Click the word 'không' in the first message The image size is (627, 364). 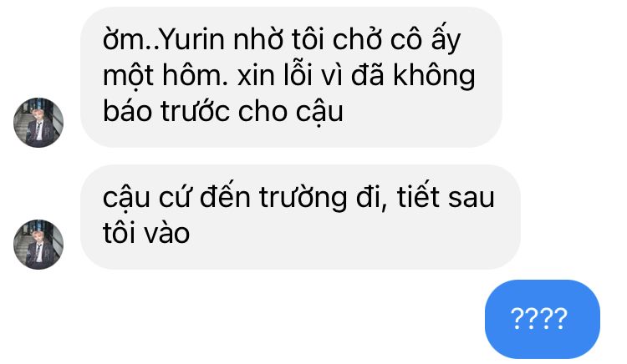[x=434, y=76]
